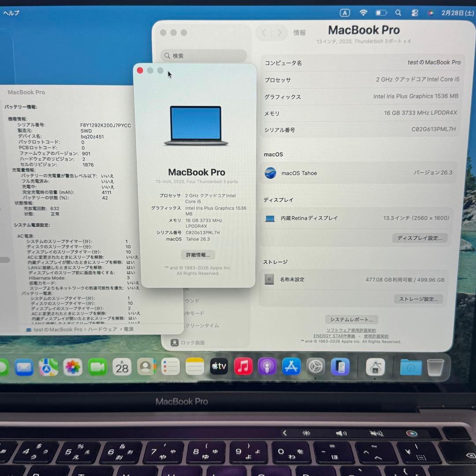The image size is (476, 476).
Task: Close the About This Mac window
Action: [x=140, y=71]
